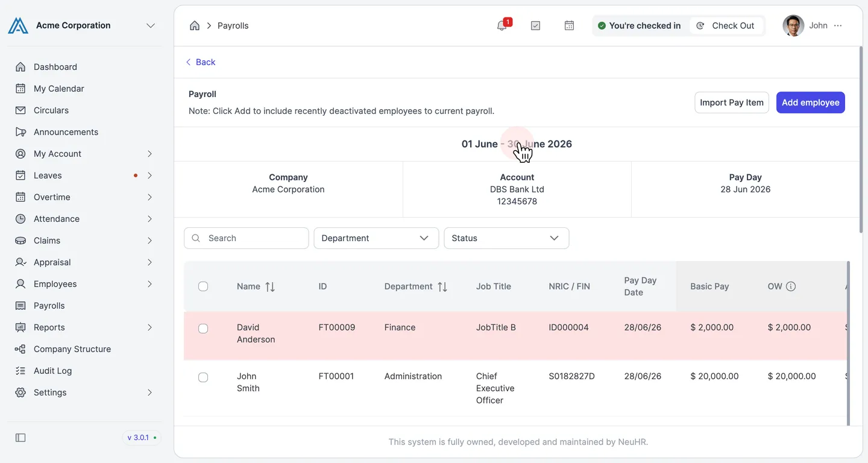Click the OW info icon in table header
Screen dimensions: 868x463
791,286
